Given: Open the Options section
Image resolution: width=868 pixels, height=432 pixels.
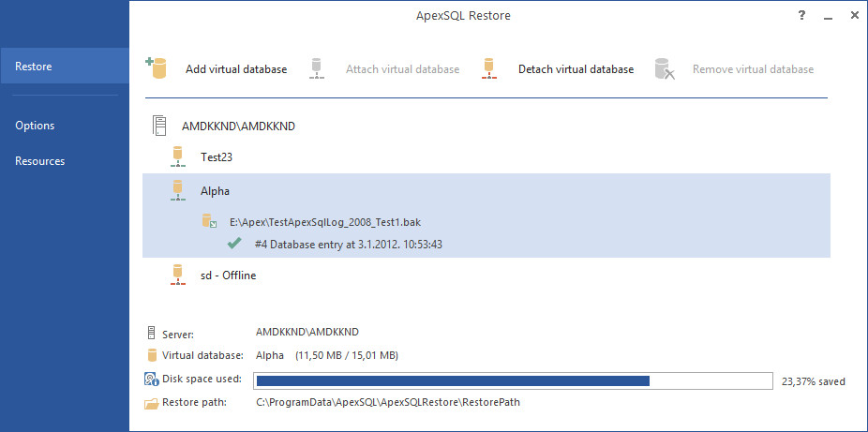Looking at the screenshot, I should 35,126.
